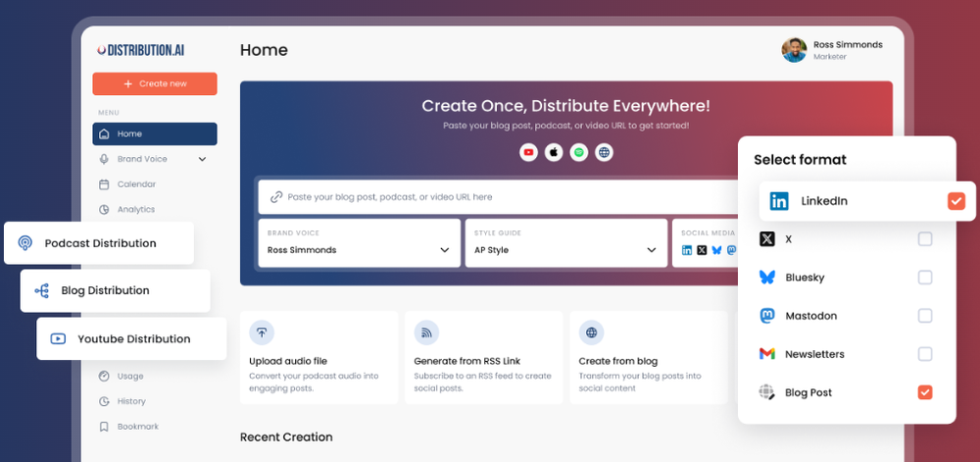980x462 pixels.
Task: Click the Calendar icon in sidebar
Action: (105, 184)
